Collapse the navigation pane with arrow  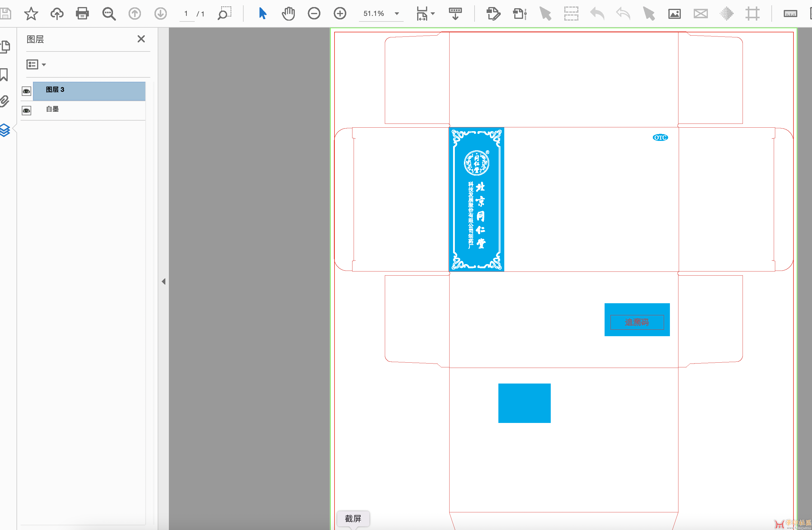click(163, 281)
